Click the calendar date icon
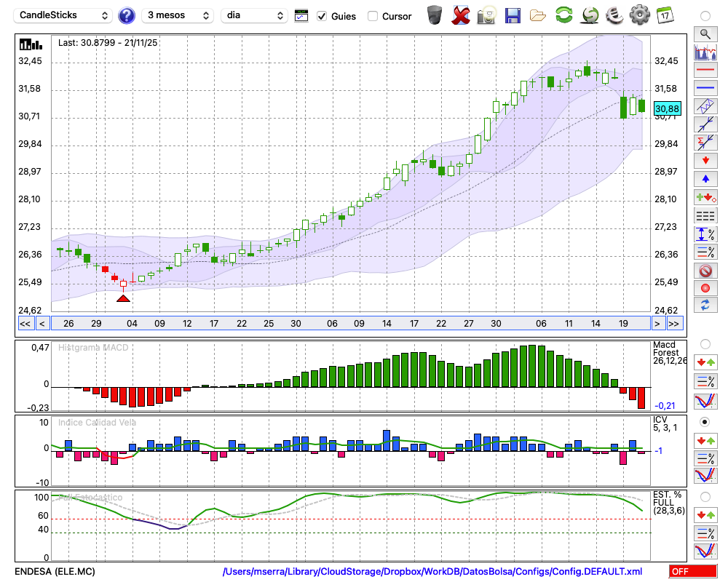Viewport: 728px width, 582px height. click(x=664, y=15)
